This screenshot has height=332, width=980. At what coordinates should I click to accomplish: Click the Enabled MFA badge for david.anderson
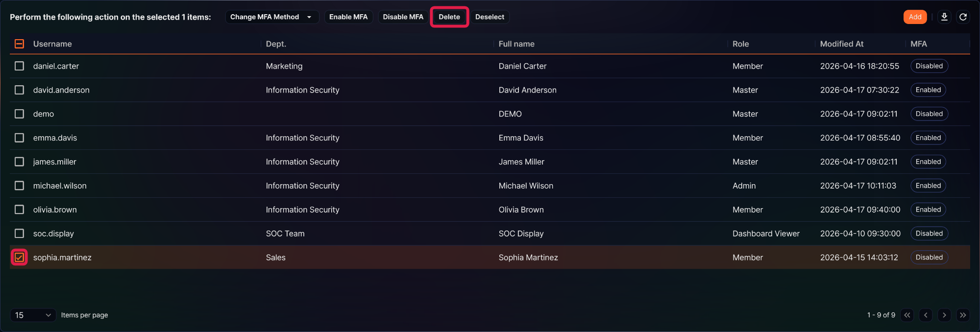pyautogui.click(x=928, y=90)
